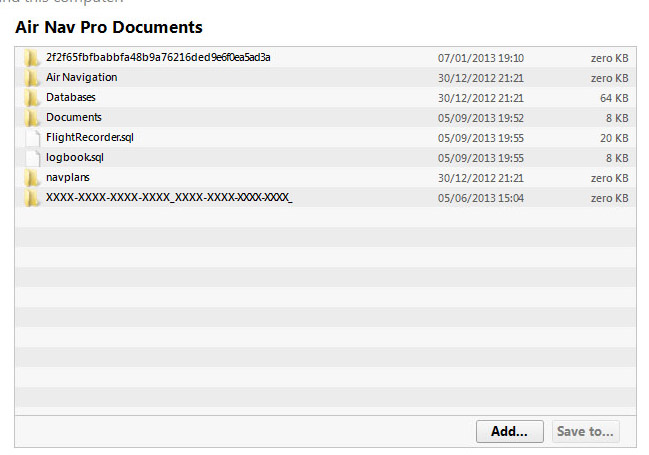Click the Air Navigation date 30/12/2012 21:21
Screen dimensions: 649x455
tap(481, 78)
